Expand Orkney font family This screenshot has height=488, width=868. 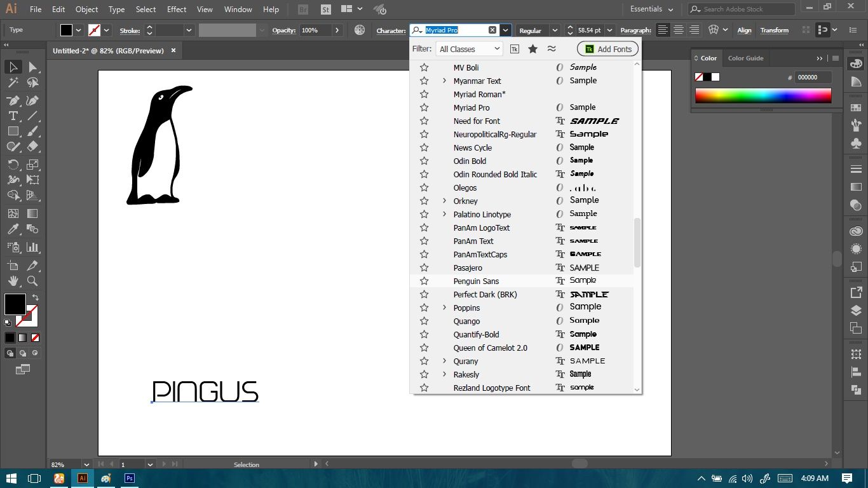pyautogui.click(x=444, y=201)
